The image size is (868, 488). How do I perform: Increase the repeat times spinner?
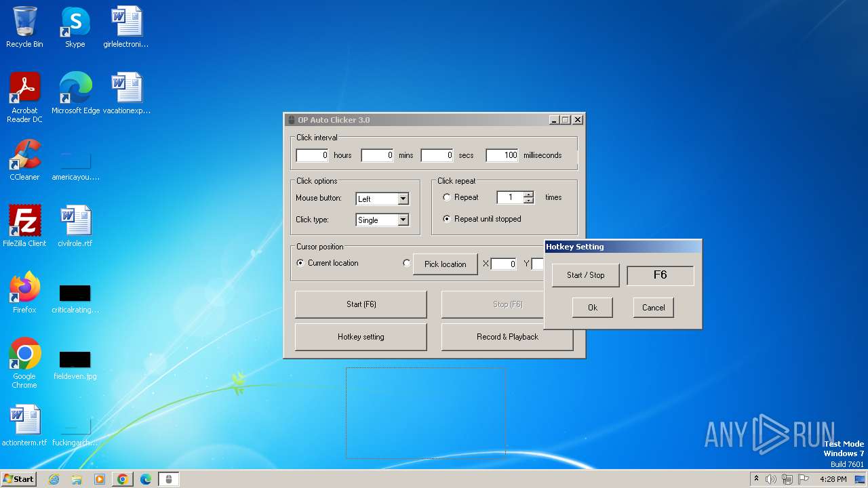coord(529,195)
